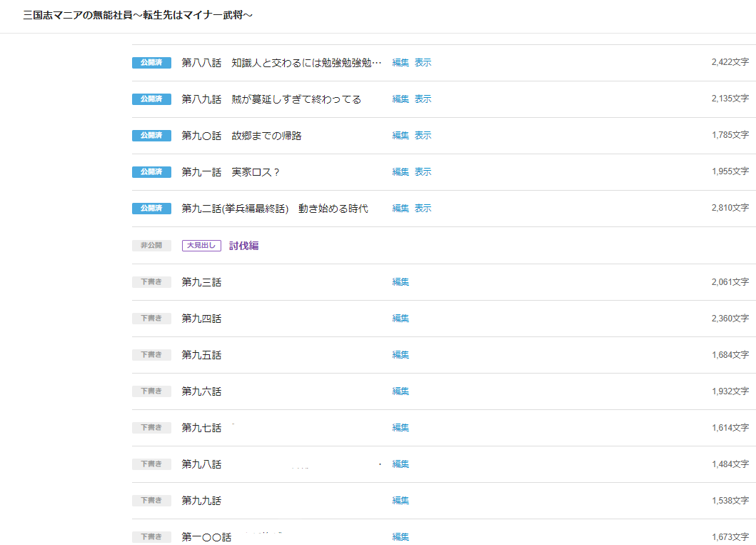View episode 第九〇話 故郷までの帰路

point(423,136)
